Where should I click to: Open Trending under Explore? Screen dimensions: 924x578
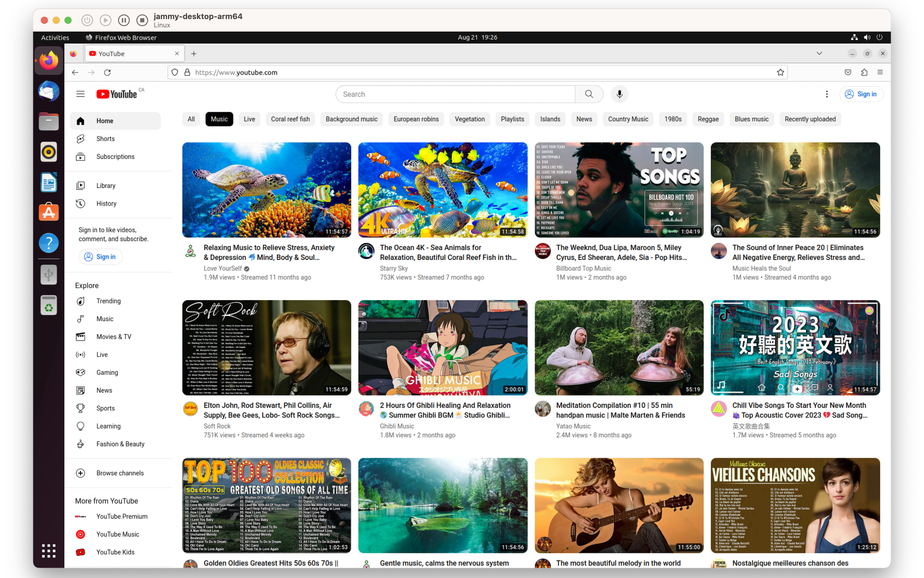(x=115, y=301)
